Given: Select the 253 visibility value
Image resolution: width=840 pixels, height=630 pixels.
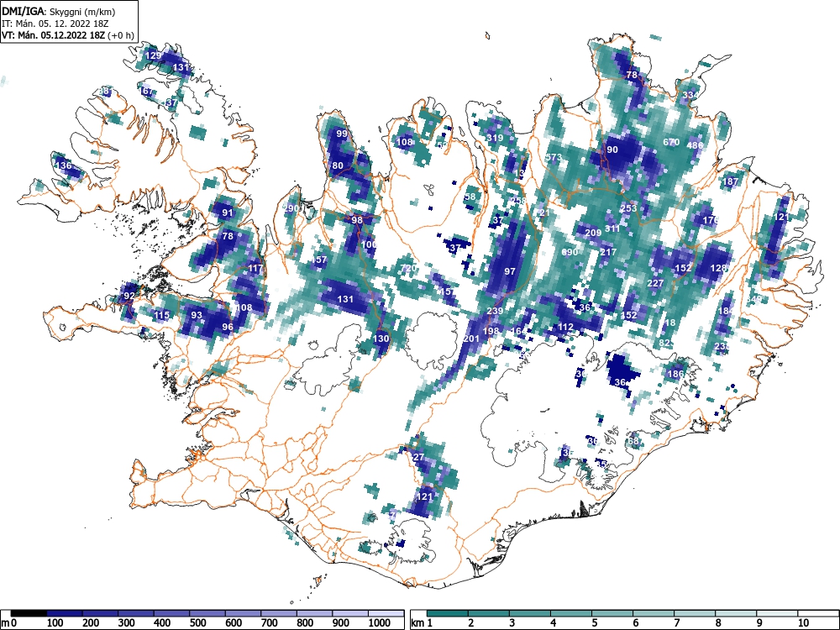Looking at the screenshot, I should 628,208.
